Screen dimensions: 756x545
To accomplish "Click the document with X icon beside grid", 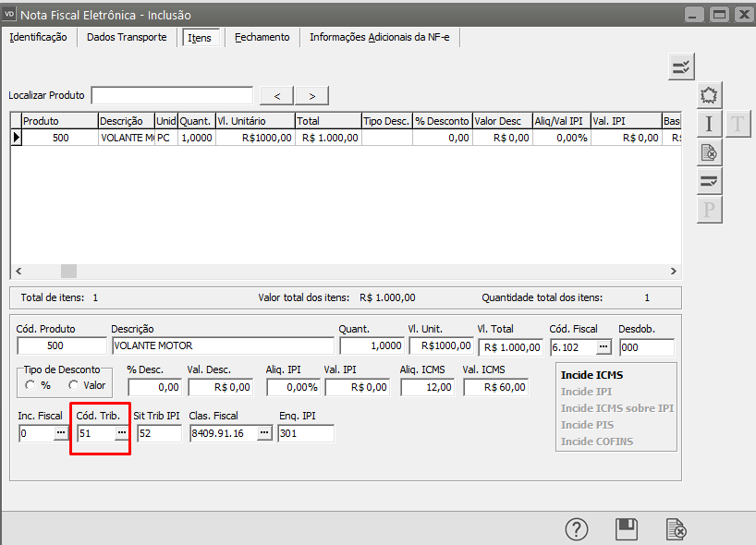I will [x=709, y=152].
